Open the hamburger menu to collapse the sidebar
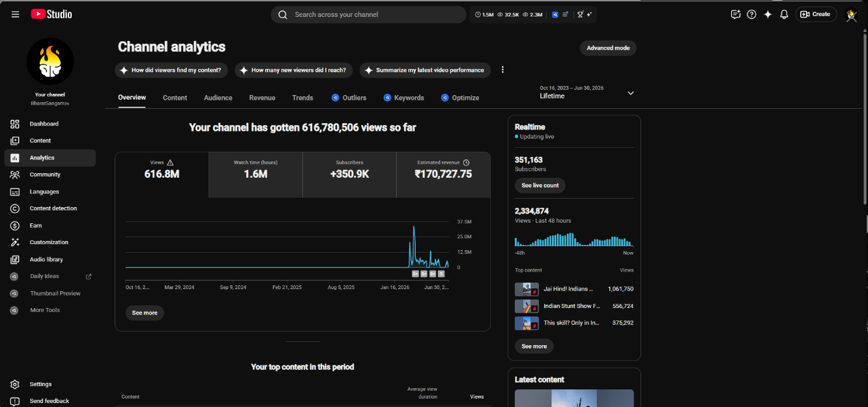This screenshot has height=407, width=868. click(x=15, y=14)
